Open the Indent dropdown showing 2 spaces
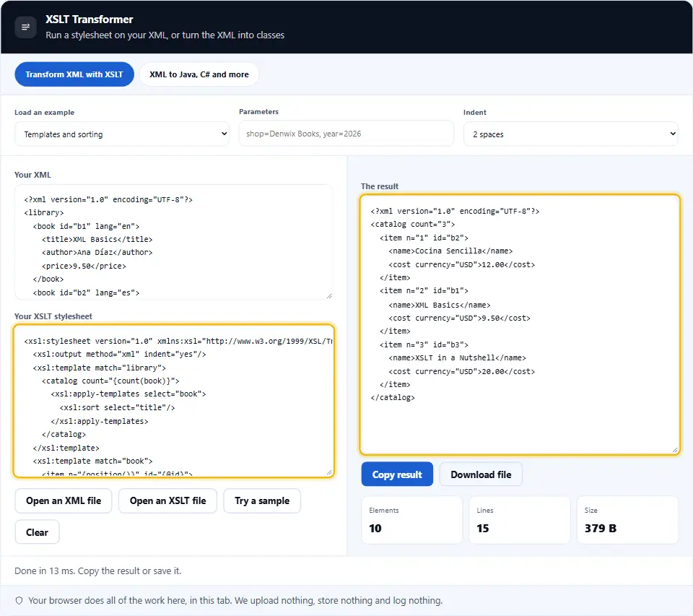Screen dimensions: 693x616 point(570,134)
